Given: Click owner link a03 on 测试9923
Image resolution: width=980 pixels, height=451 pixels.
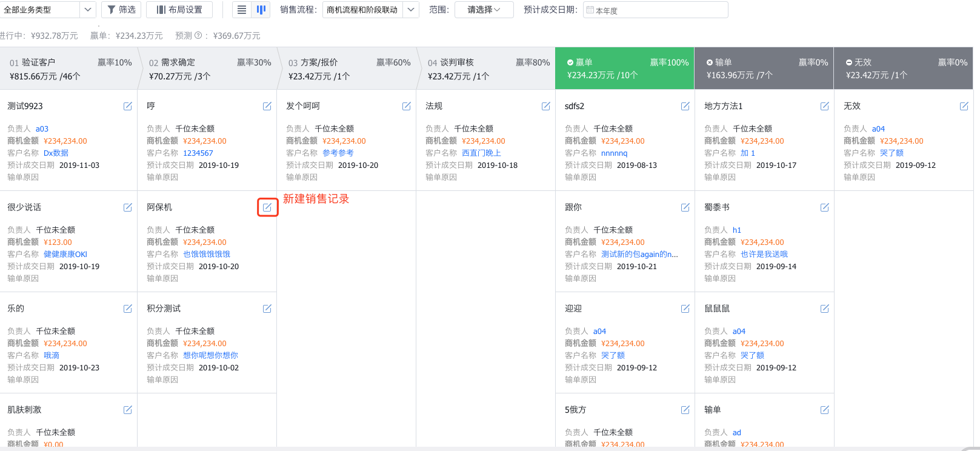Looking at the screenshot, I should (x=42, y=129).
